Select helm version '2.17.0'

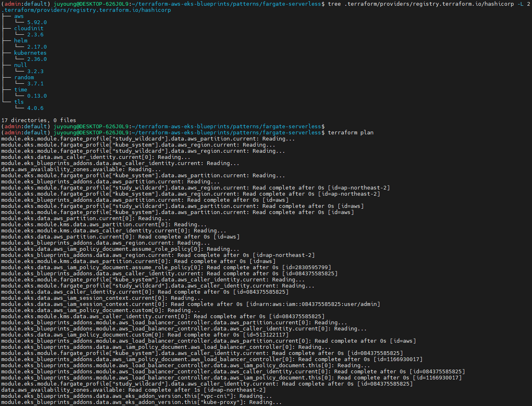(x=37, y=47)
